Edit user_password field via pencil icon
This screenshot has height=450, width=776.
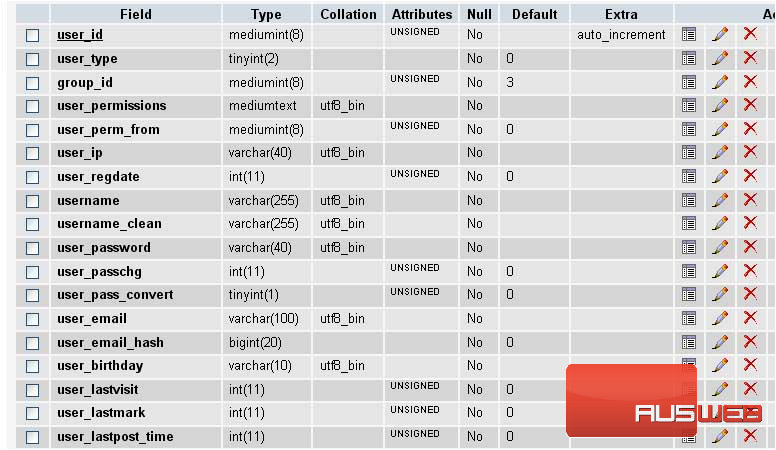(720, 247)
